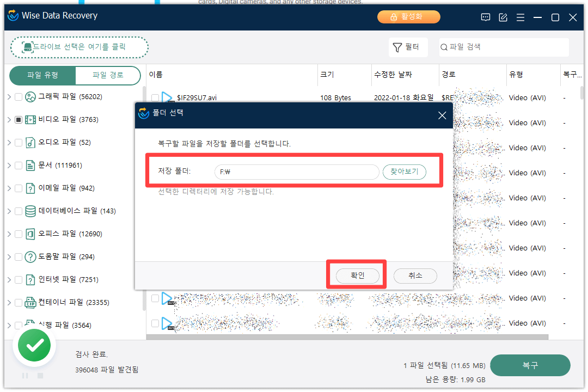Check the $IF29SU7.avi file checkbox
Viewport: 588px width, 392px height.
pyautogui.click(x=155, y=97)
